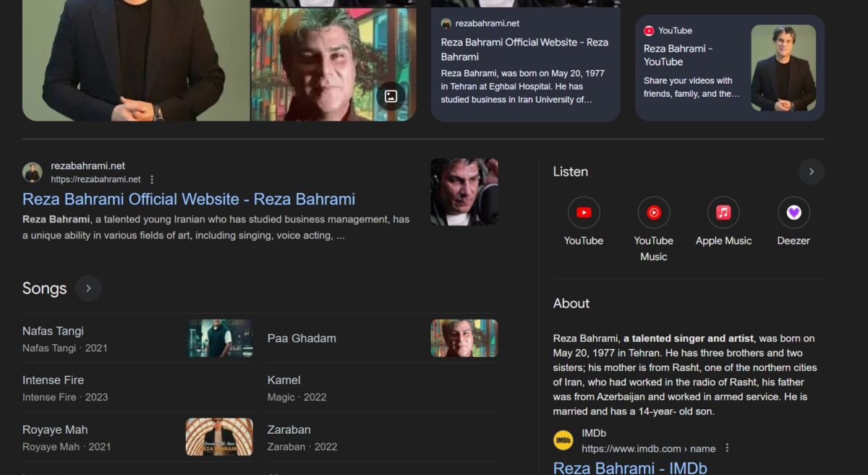Open three-dot menu beside rezabahrami.net URL
Image resolution: width=868 pixels, height=475 pixels.
pos(152,179)
